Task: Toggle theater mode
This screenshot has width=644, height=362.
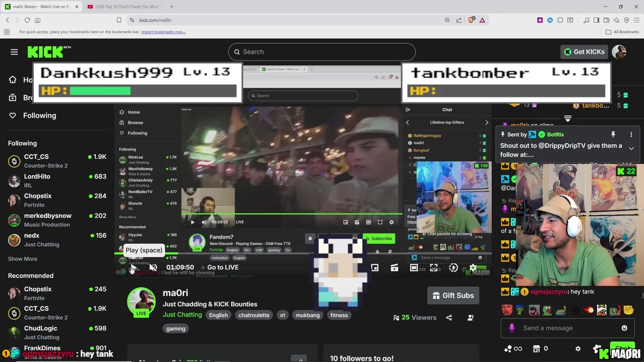Action: coord(414,267)
